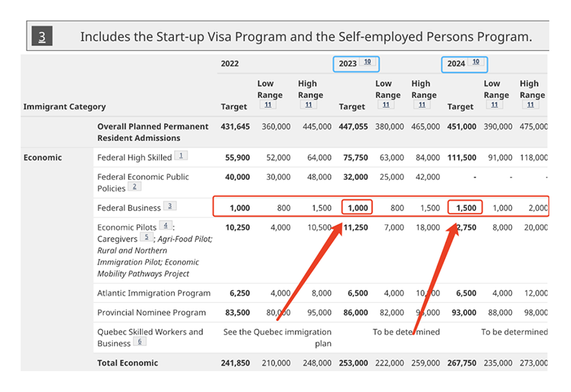Open footnote 11 under 2022 Low Range
Screen dimensions: 571x392
point(268,105)
